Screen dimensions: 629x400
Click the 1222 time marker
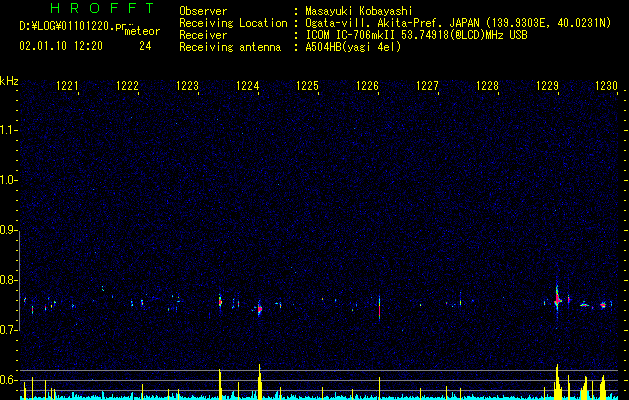(127, 86)
